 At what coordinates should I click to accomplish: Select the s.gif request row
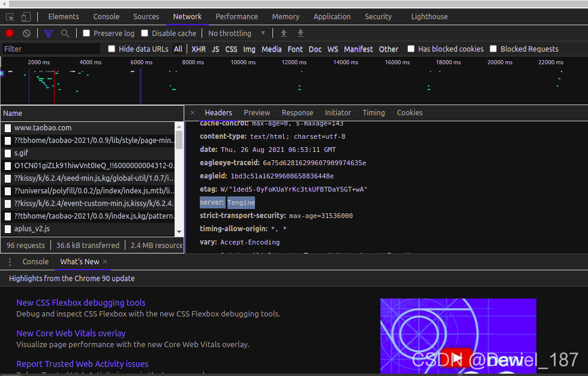pyautogui.click(x=88, y=153)
